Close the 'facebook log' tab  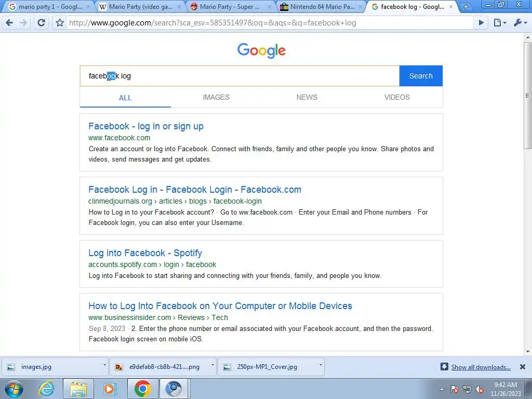pos(451,7)
